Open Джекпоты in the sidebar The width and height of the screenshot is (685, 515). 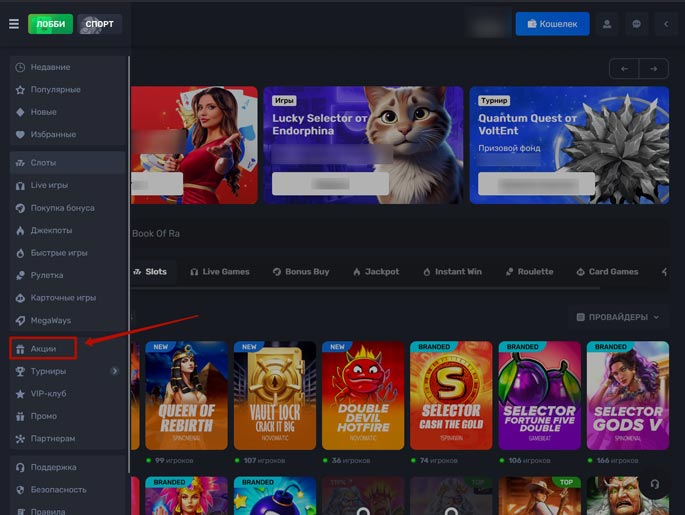[51, 230]
